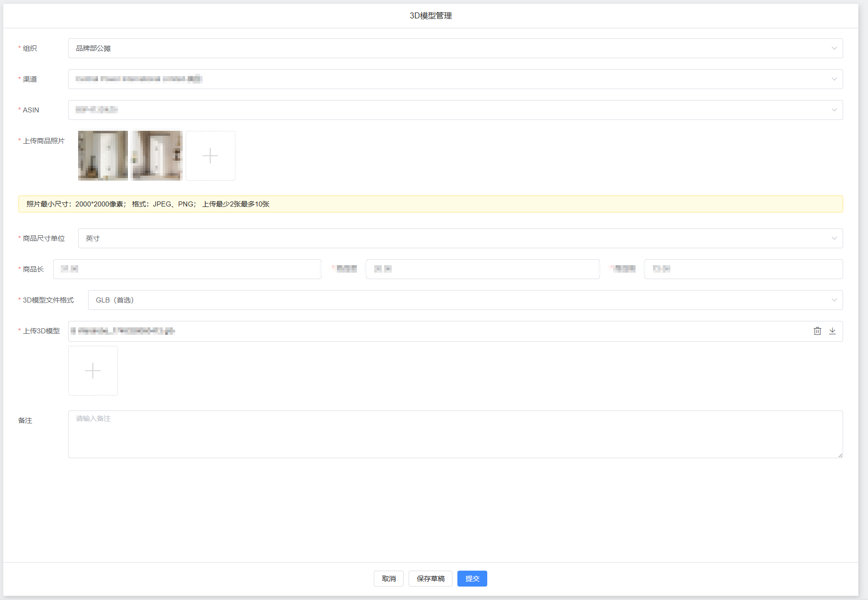
Task: Submit the form with 提交 button
Action: [472, 579]
